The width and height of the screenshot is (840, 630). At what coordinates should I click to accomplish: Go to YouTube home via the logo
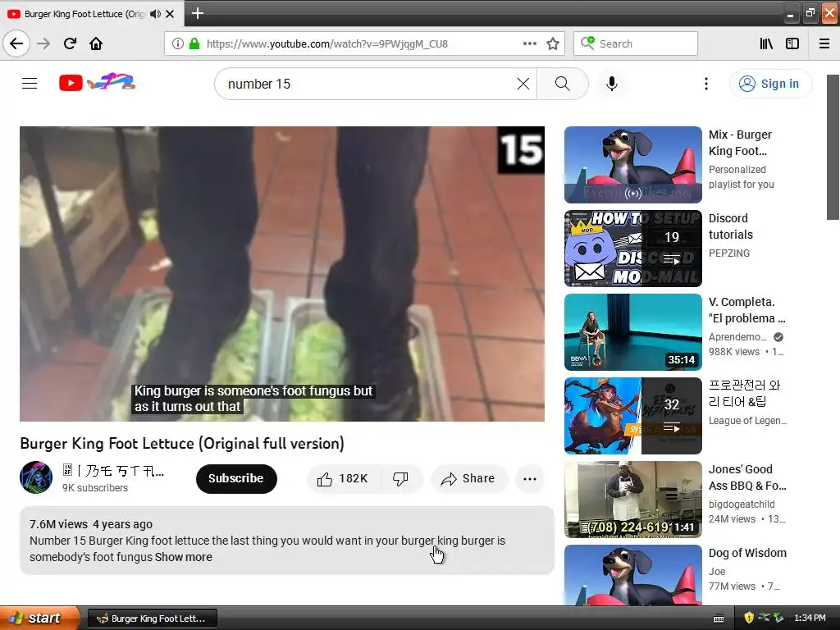click(97, 83)
